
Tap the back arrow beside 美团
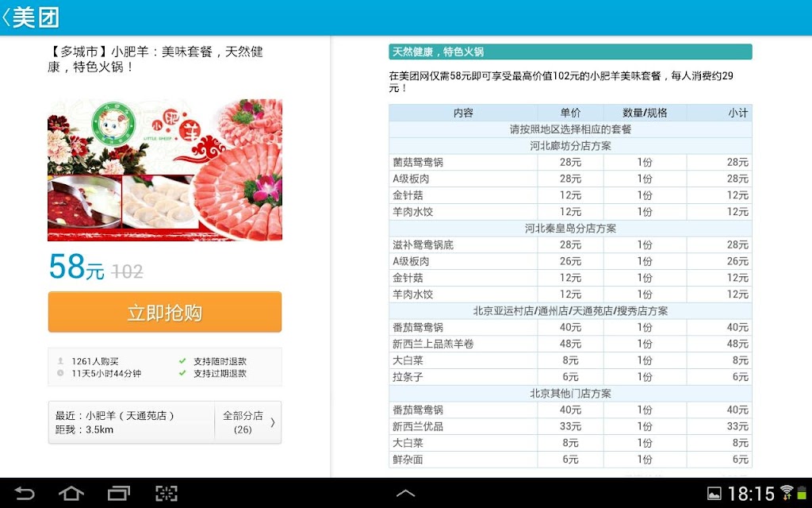pyautogui.click(x=6, y=17)
